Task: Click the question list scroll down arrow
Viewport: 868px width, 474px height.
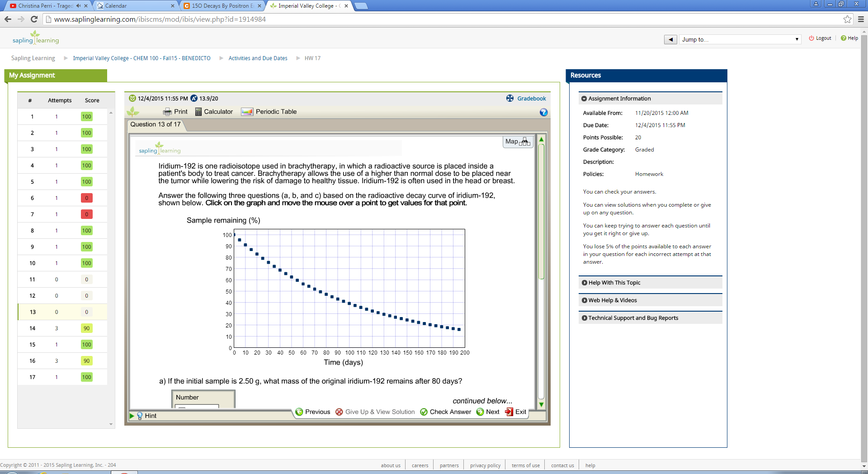Action: coord(111,424)
